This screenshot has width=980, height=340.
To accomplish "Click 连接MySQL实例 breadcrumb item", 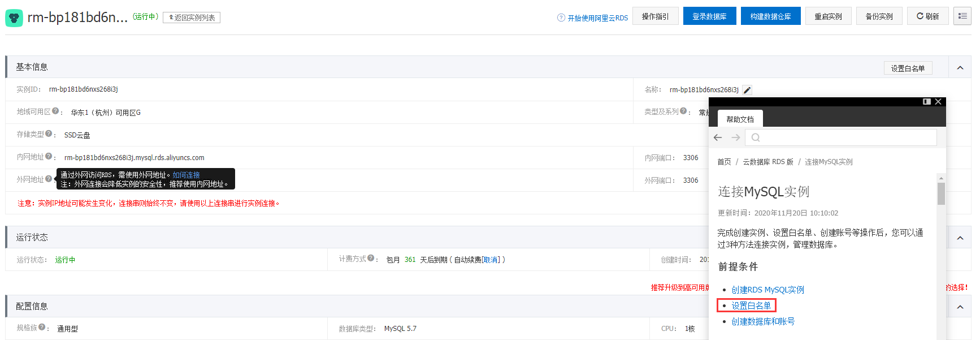I will [829, 162].
